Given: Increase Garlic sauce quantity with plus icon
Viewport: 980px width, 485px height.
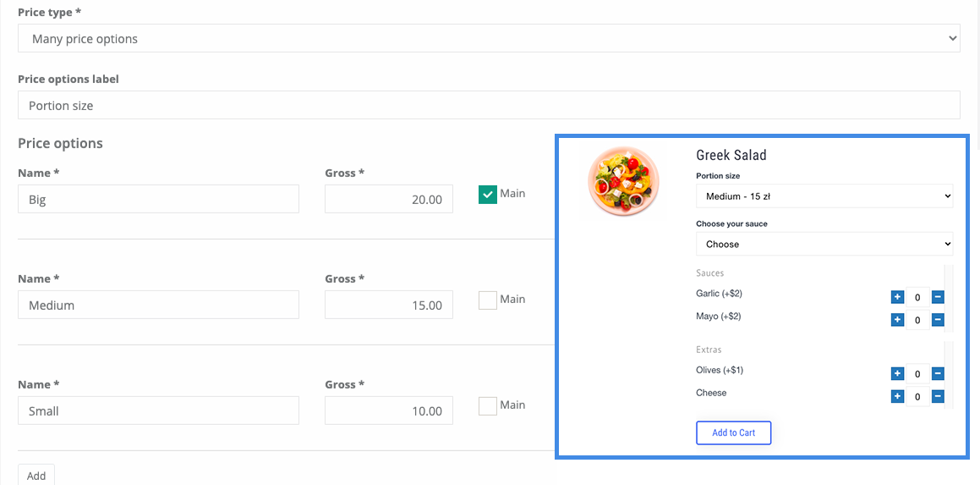Looking at the screenshot, I should point(897,297).
